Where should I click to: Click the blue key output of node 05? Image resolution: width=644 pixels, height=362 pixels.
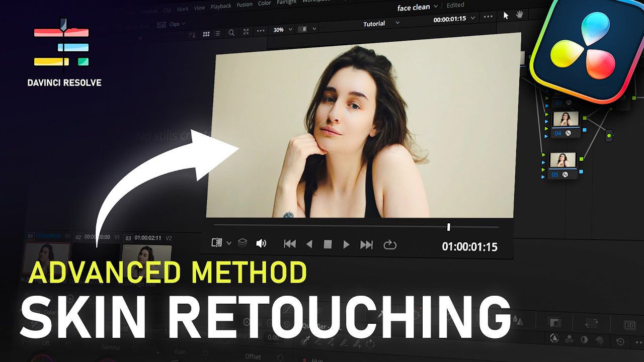[x=581, y=171]
